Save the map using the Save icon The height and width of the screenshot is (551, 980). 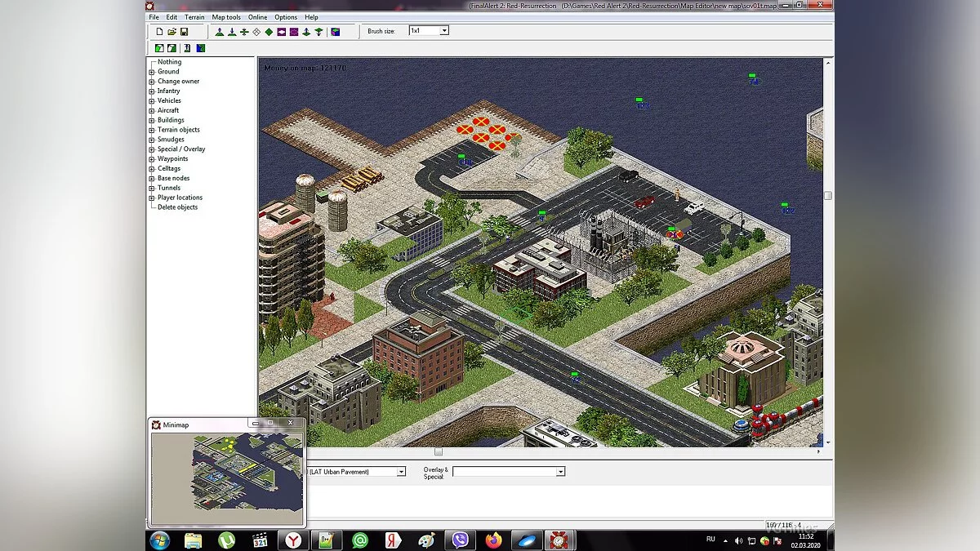coord(184,32)
